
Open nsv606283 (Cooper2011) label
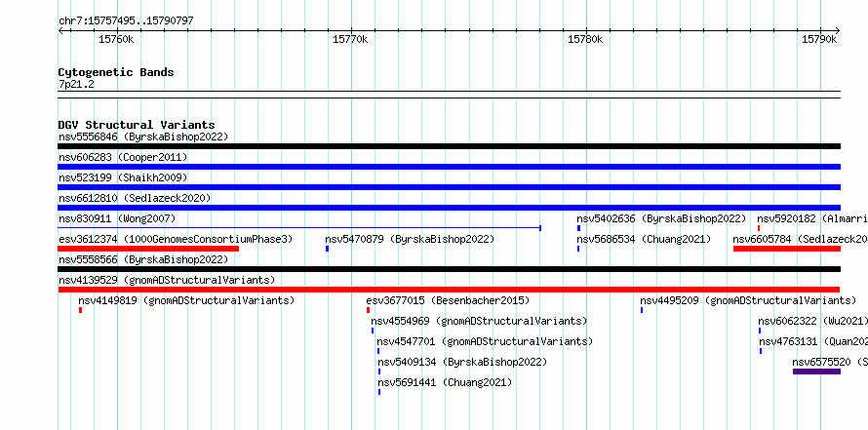[x=123, y=157]
